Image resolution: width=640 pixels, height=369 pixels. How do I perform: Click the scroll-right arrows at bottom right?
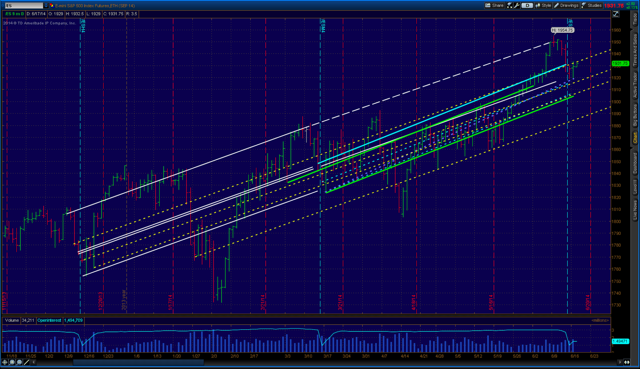tap(627, 362)
